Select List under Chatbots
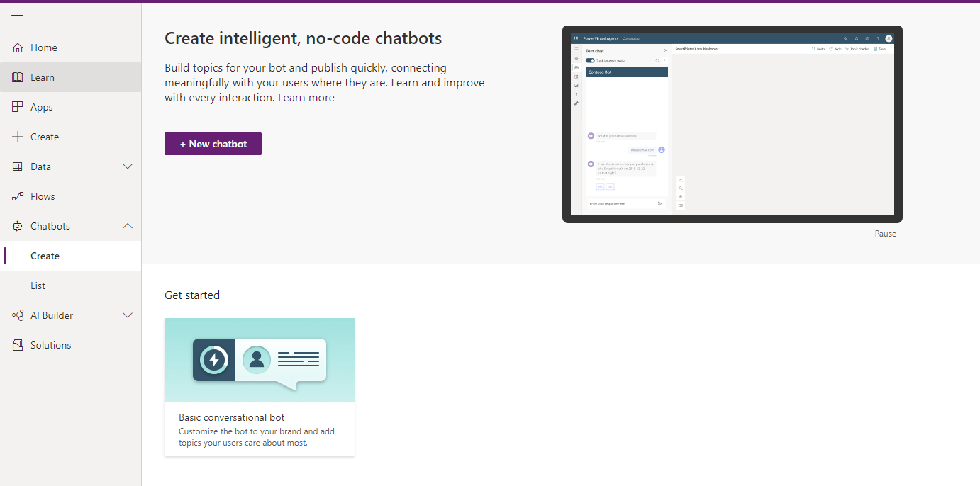The height and width of the screenshot is (486, 980). pos(71,286)
